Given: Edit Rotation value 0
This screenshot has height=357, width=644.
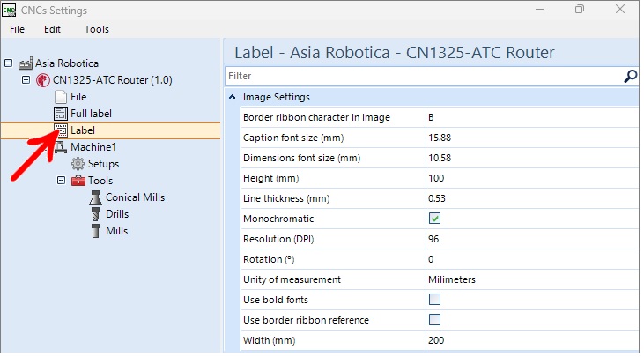Looking at the screenshot, I should point(532,259).
